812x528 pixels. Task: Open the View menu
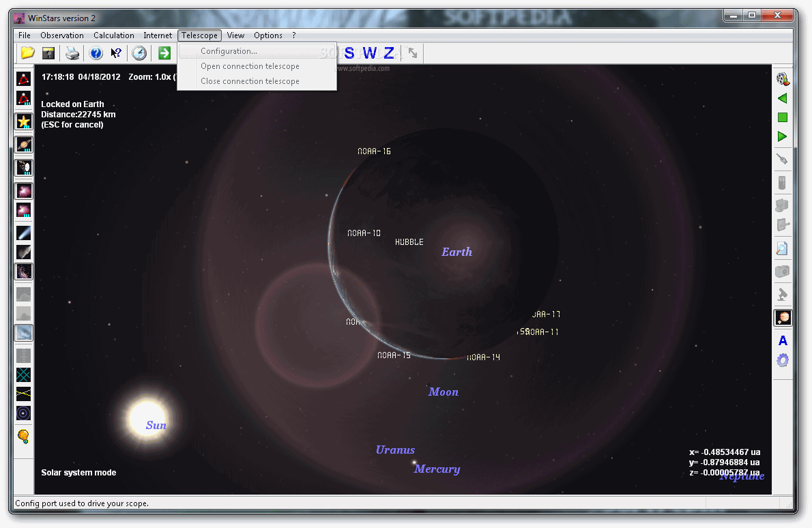tap(235, 35)
